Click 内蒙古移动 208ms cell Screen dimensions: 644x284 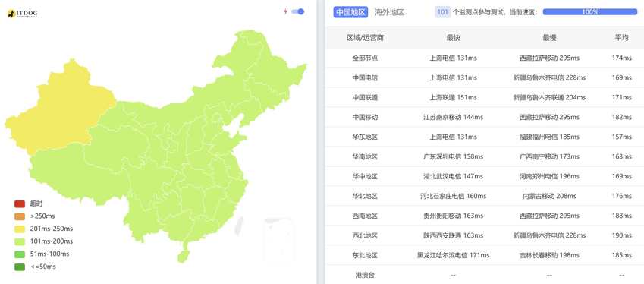click(549, 196)
